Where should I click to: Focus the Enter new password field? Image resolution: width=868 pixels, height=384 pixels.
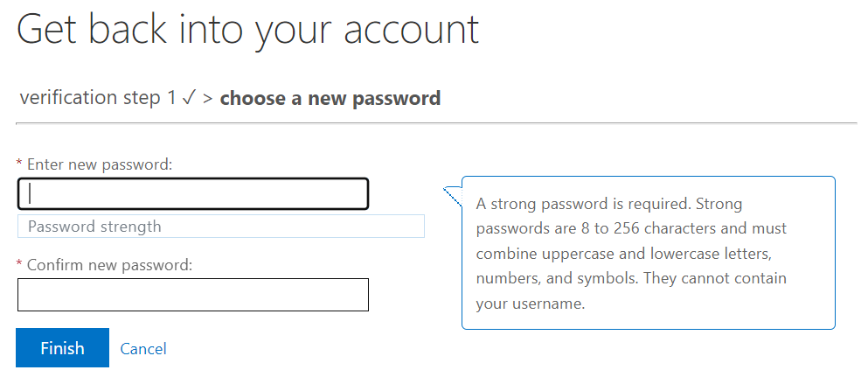click(192, 193)
